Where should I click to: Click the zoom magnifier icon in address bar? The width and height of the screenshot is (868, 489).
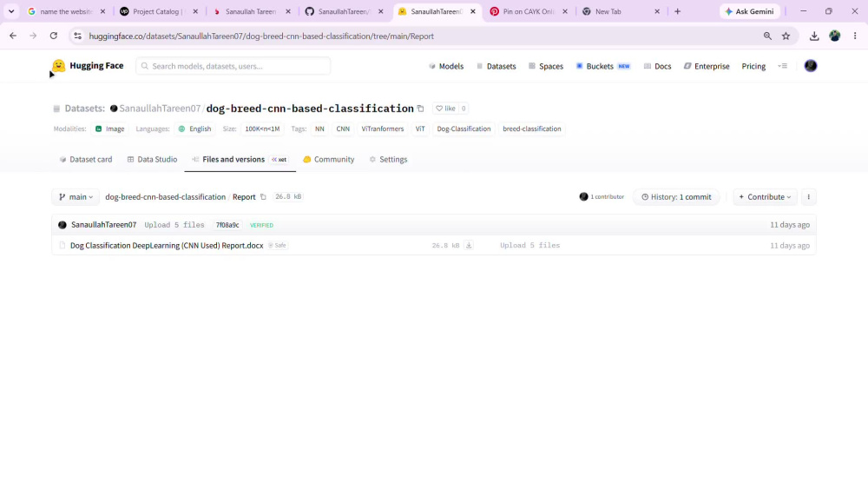coord(767,36)
